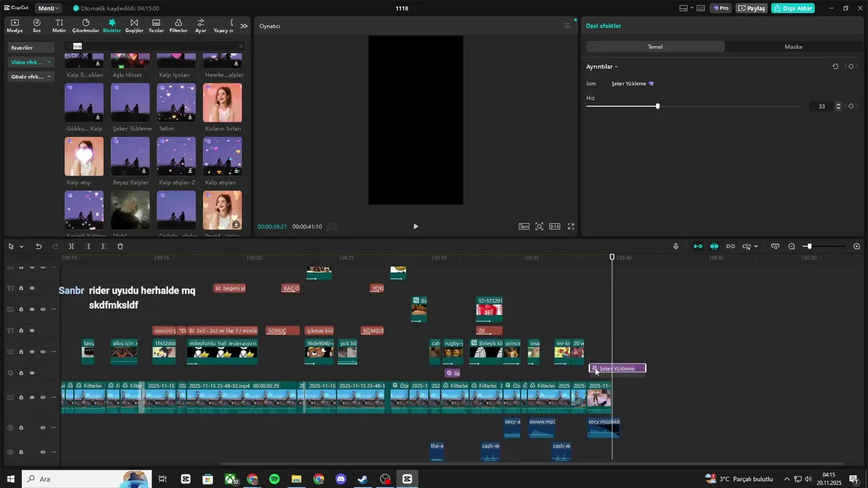Viewport: 868px width, 488px height.
Task: Switch to the Ses tab
Action: 37,26
